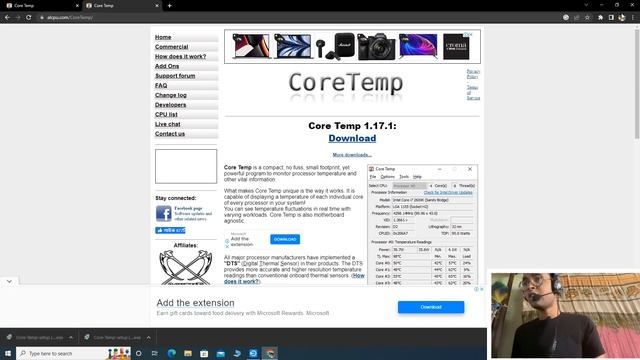Reload the page with the refresh icon
This screenshot has width=640, height=360.
click(x=29, y=17)
